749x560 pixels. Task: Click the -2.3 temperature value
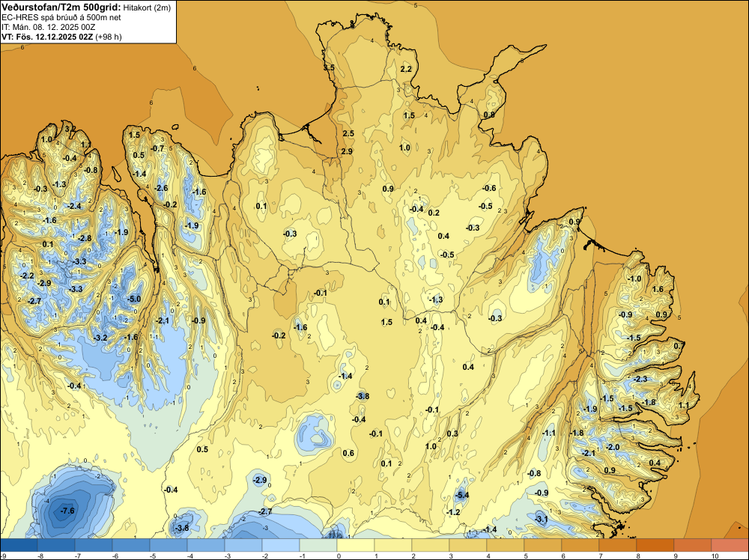point(640,379)
